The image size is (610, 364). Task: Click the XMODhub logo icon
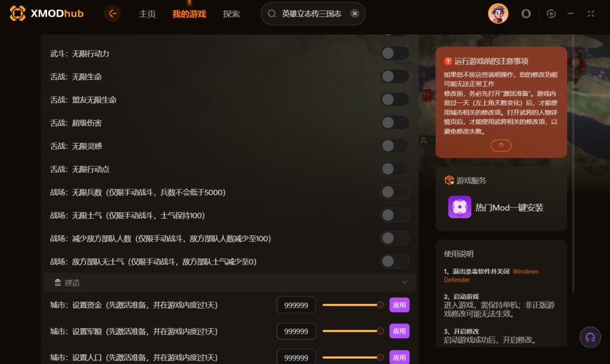pos(17,13)
